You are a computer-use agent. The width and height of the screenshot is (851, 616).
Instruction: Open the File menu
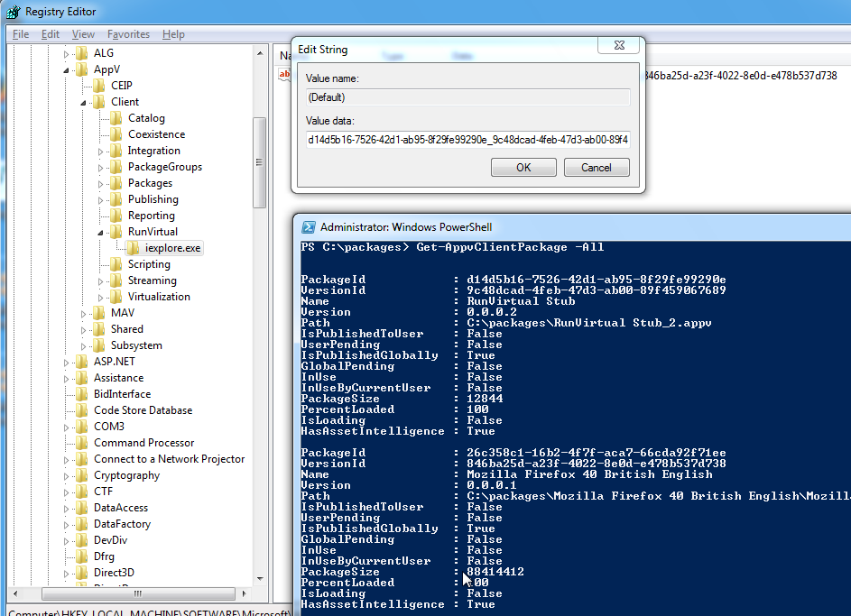pos(21,34)
